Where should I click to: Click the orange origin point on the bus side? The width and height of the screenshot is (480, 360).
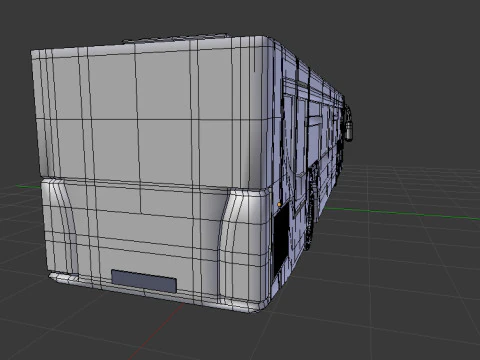[x=279, y=204]
